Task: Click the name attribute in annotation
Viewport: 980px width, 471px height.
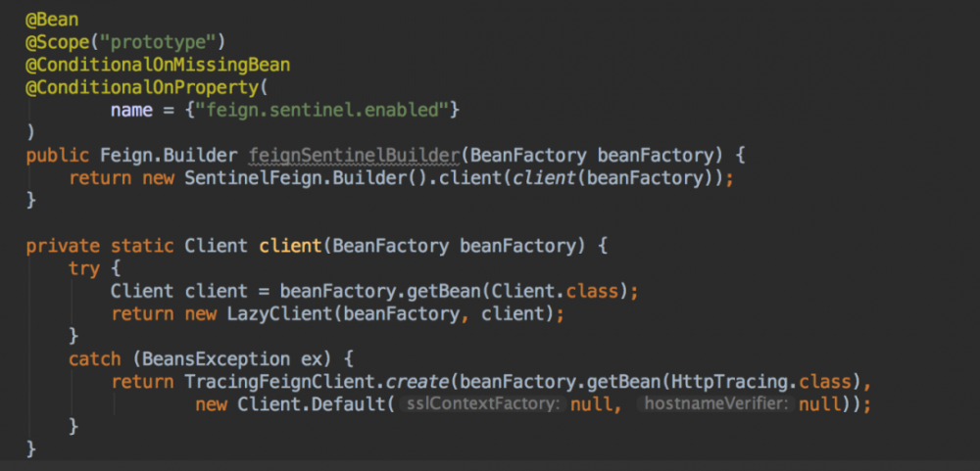Action: point(132,110)
